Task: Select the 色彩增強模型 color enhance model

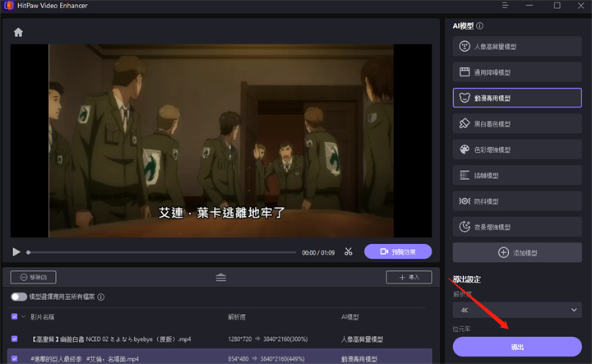Action: click(517, 150)
